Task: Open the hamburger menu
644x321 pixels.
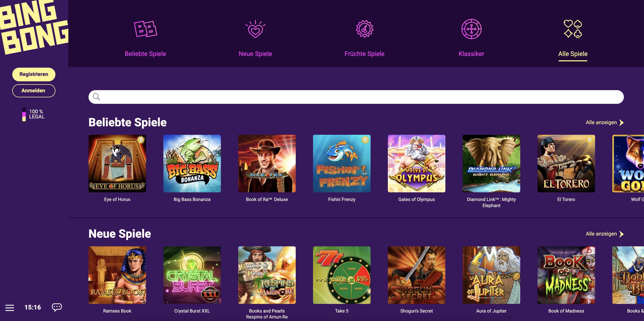Action: tap(10, 308)
